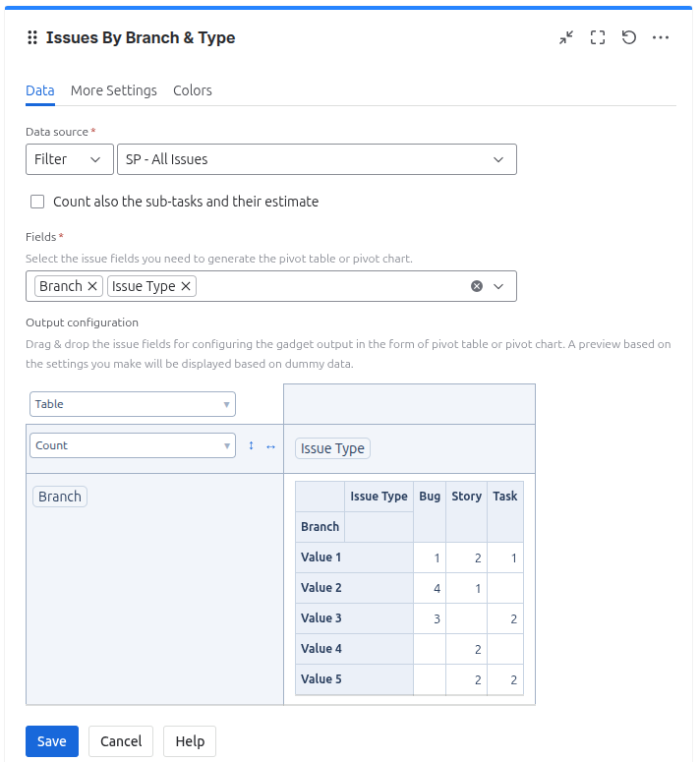Click the vertical sort arrow icon

tap(251, 445)
